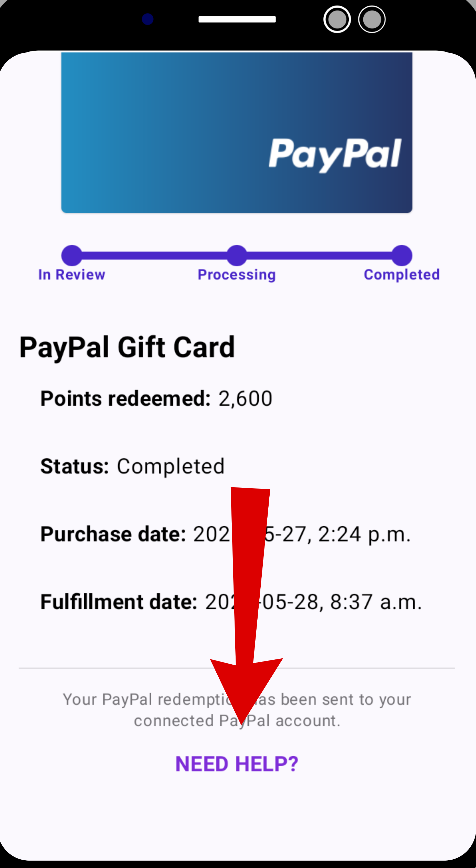Select the In Review progress dot
Screen dimensions: 476x868
72,255
